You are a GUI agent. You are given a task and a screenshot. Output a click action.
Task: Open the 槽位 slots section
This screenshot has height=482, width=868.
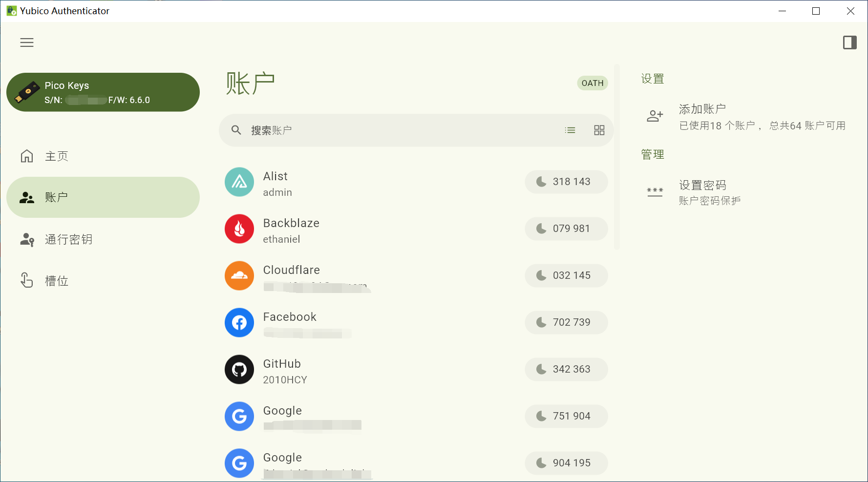57,281
